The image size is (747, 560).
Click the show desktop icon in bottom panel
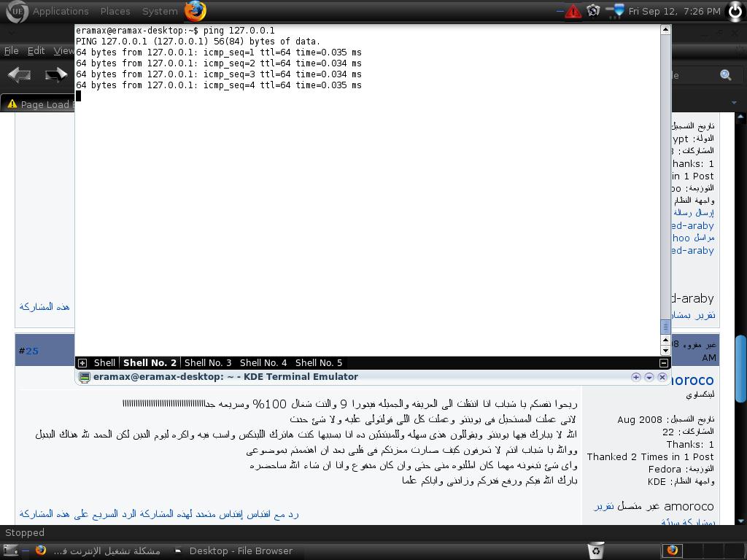pos(10,551)
